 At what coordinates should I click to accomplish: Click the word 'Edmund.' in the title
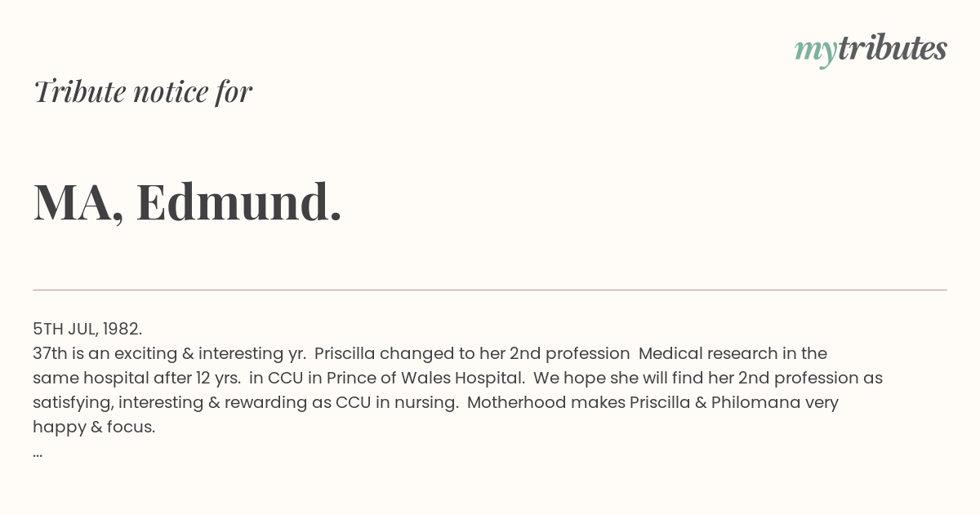point(238,202)
